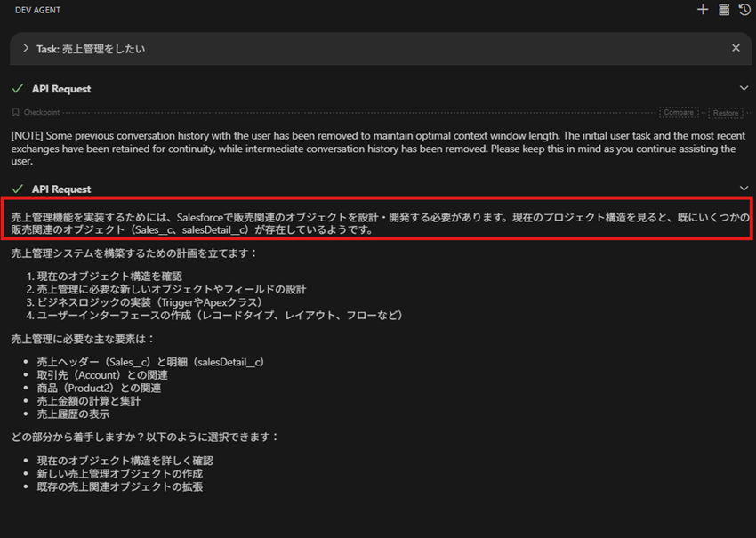The height and width of the screenshot is (538, 756).
Task: Click the Checkpoint bookmark icon
Action: pyautogui.click(x=15, y=113)
